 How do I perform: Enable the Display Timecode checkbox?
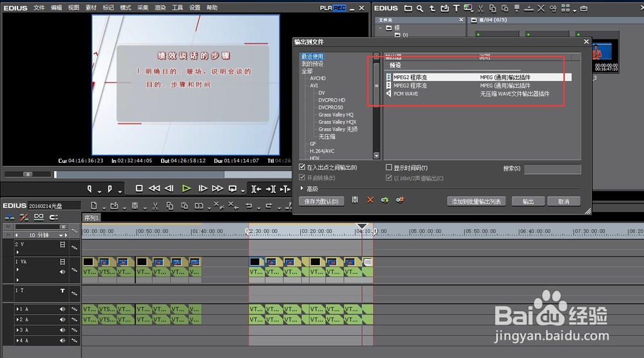click(x=389, y=167)
